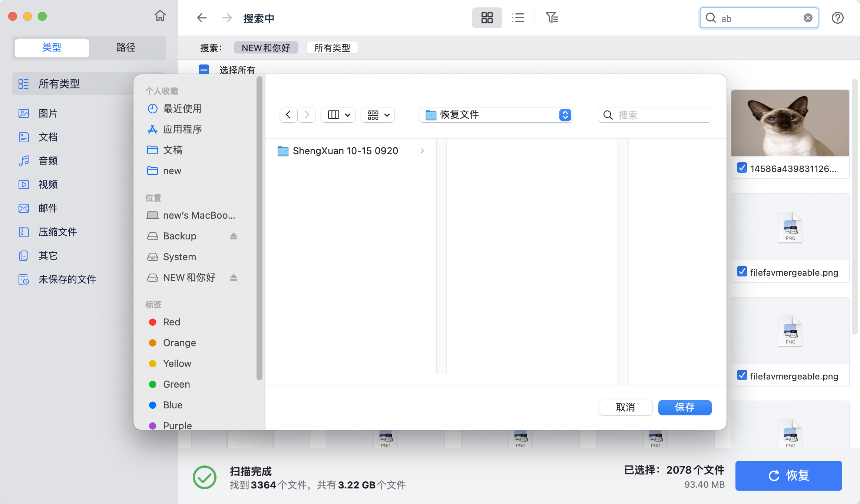Switch to grid view mode

[x=487, y=17]
